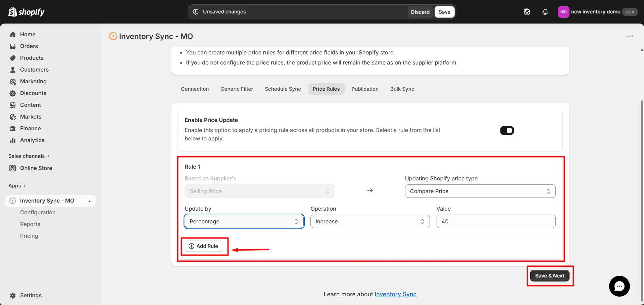Click the notification bell icon
The width and height of the screenshot is (644, 305).
pos(545,12)
